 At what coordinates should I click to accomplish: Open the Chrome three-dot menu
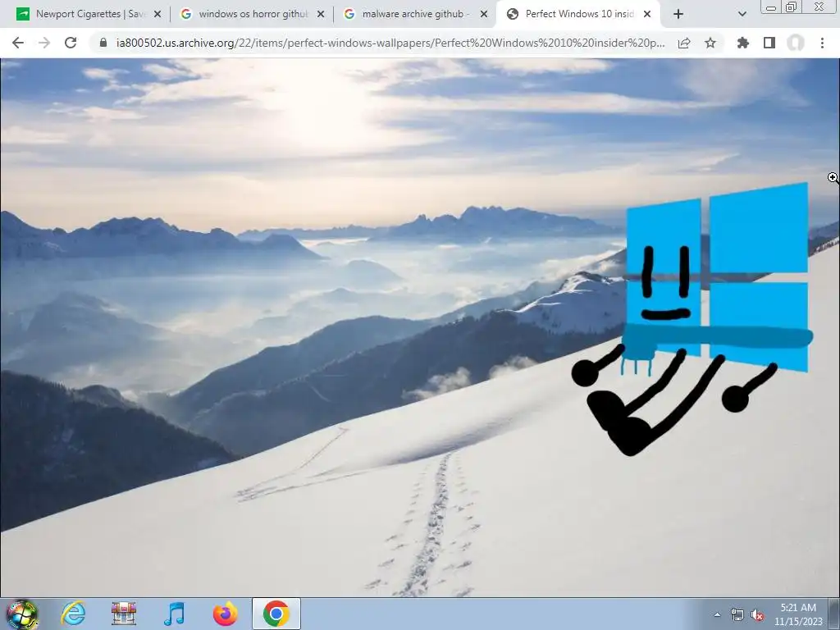(822, 43)
